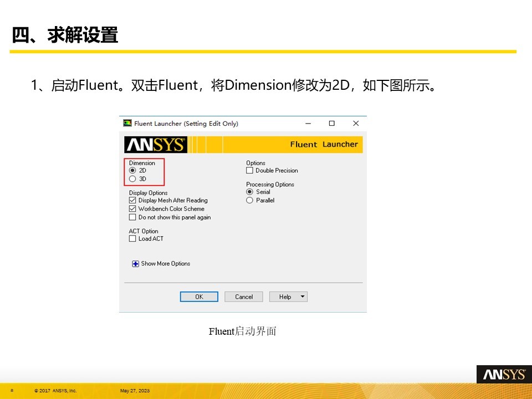Select the 3D dimension radio button
The height and width of the screenshot is (399, 532).
[x=132, y=179]
